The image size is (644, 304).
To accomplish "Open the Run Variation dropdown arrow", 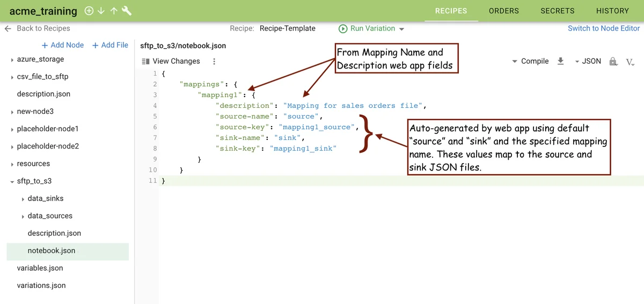I will click(x=402, y=29).
